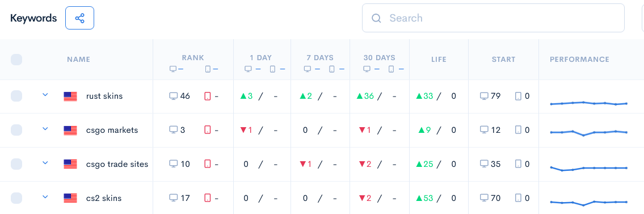Screen dimensions: 644x214
Task: Click desktop icon under 7 DAYS header
Action: (307, 69)
